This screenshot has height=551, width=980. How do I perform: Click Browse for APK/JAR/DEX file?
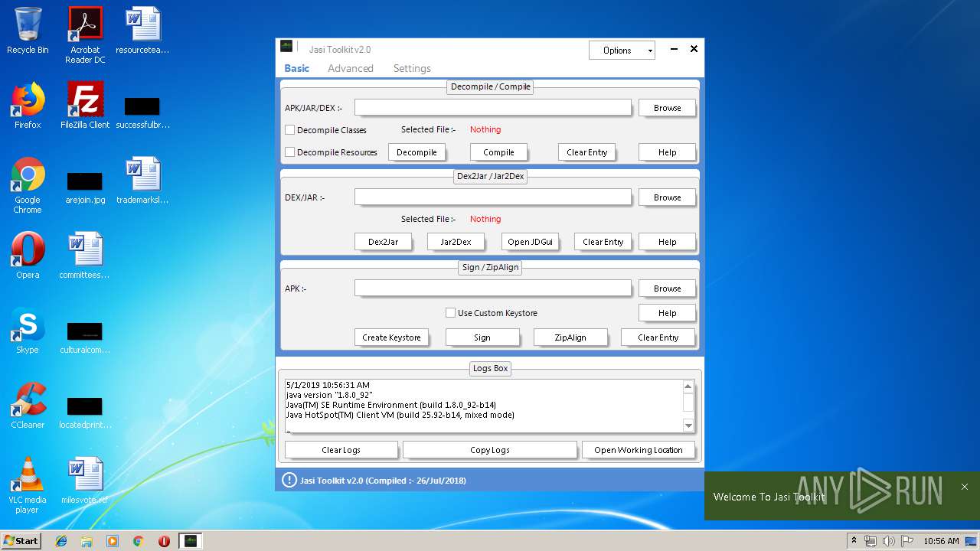tap(667, 108)
